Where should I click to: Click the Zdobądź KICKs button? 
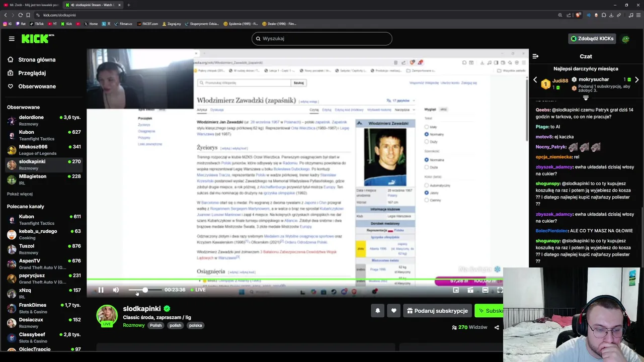592,39
